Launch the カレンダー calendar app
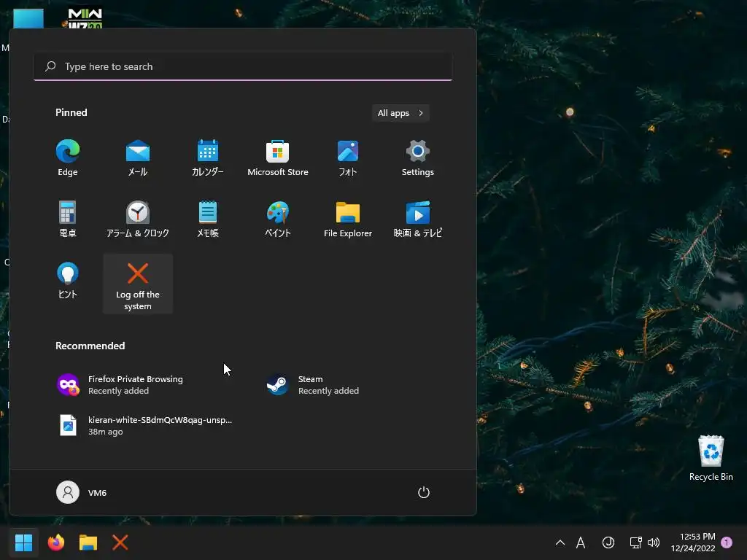This screenshot has height=560, width=747. pos(208,158)
